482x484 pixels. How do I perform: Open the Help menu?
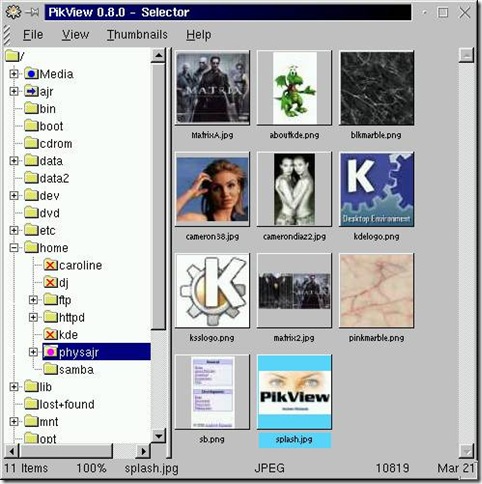[x=199, y=35]
